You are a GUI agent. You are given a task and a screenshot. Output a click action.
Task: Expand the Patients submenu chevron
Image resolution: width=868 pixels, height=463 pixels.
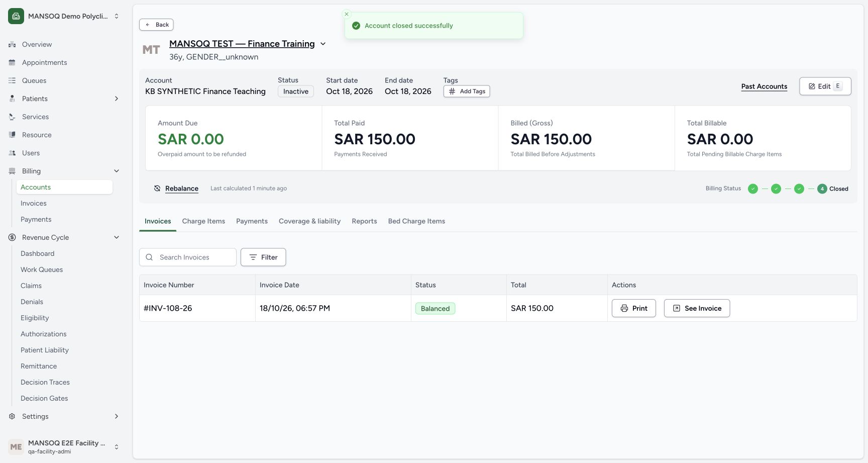pyautogui.click(x=117, y=99)
